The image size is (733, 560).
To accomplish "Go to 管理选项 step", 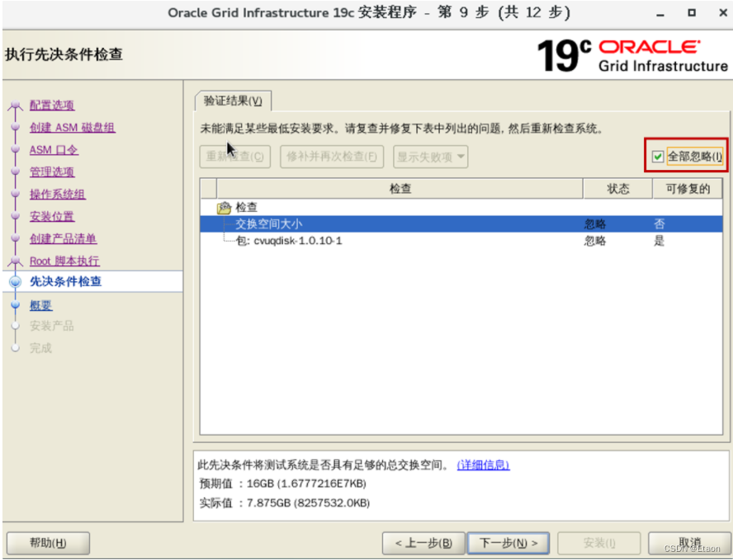I will [x=52, y=172].
